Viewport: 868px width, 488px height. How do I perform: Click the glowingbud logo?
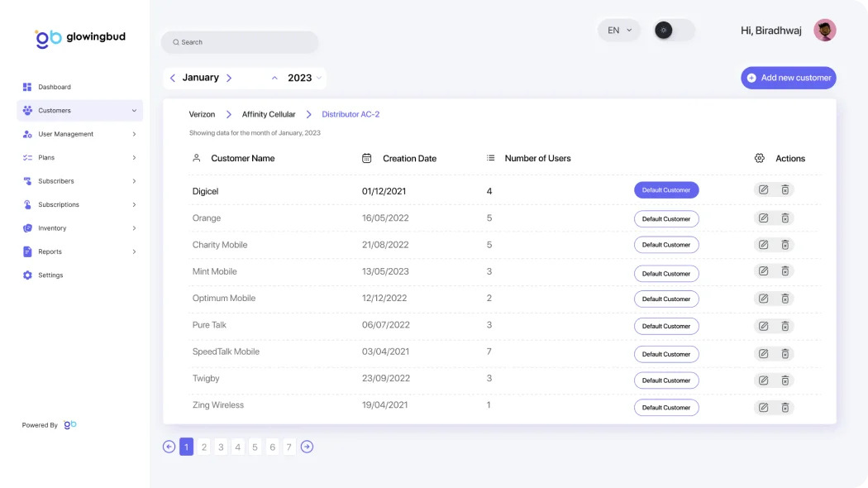point(80,38)
